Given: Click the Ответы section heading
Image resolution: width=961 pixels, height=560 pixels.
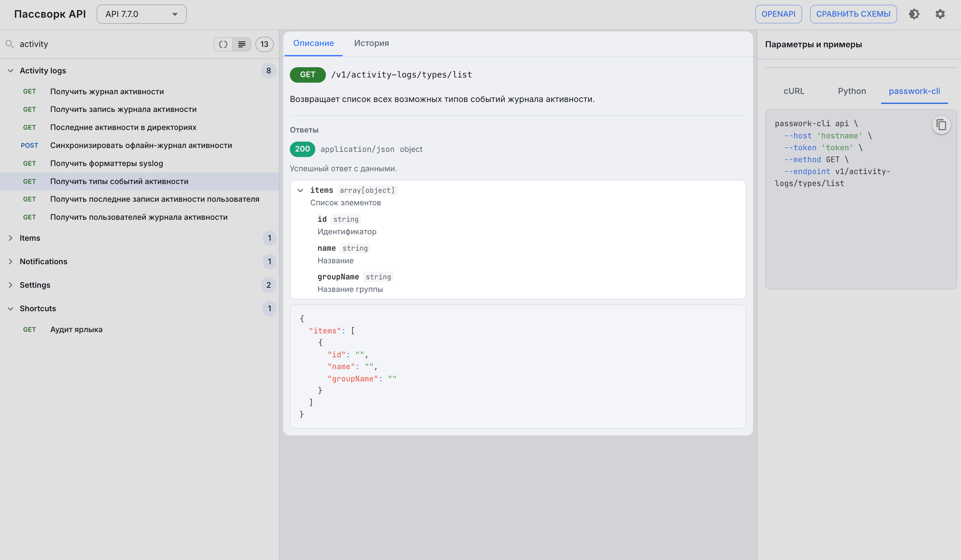Looking at the screenshot, I should pos(304,130).
